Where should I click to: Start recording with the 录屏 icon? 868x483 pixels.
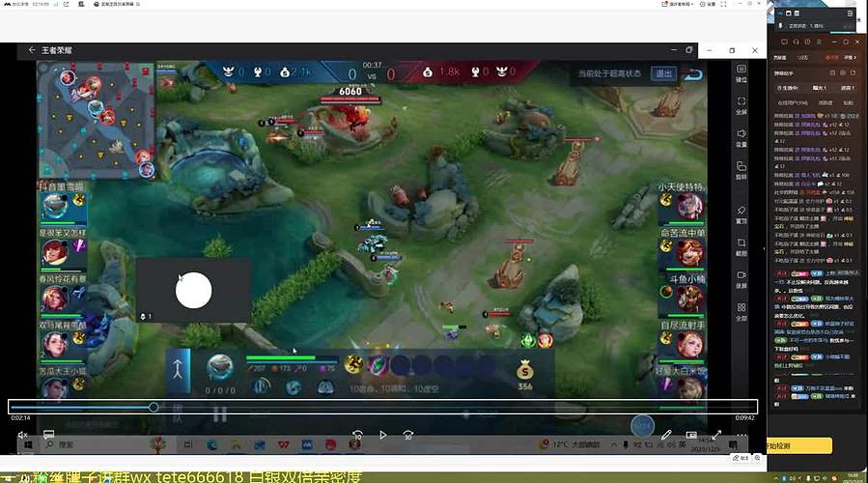coord(742,280)
